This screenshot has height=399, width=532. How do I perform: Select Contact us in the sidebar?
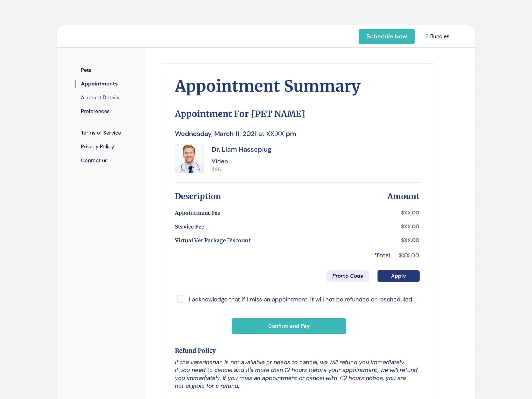pos(94,160)
